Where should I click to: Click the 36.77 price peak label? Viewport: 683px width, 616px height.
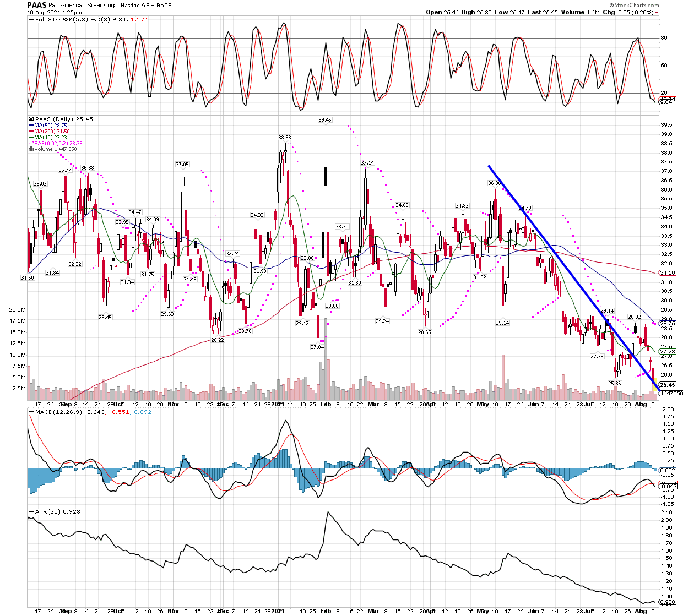[65, 170]
